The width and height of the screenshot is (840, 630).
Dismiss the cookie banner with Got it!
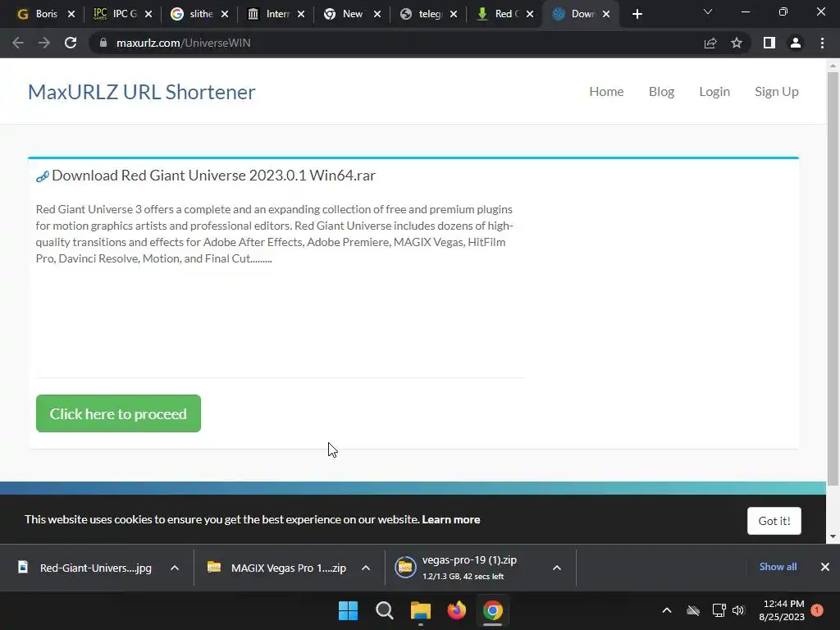(774, 521)
